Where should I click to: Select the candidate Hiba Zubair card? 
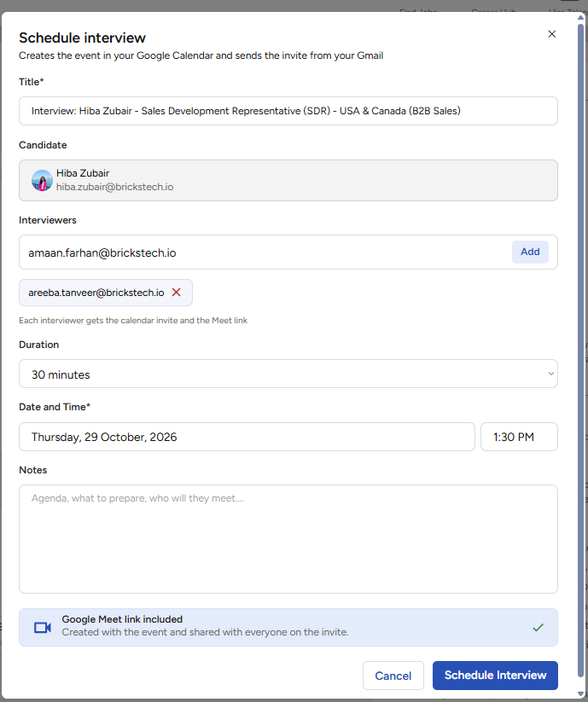click(288, 181)
